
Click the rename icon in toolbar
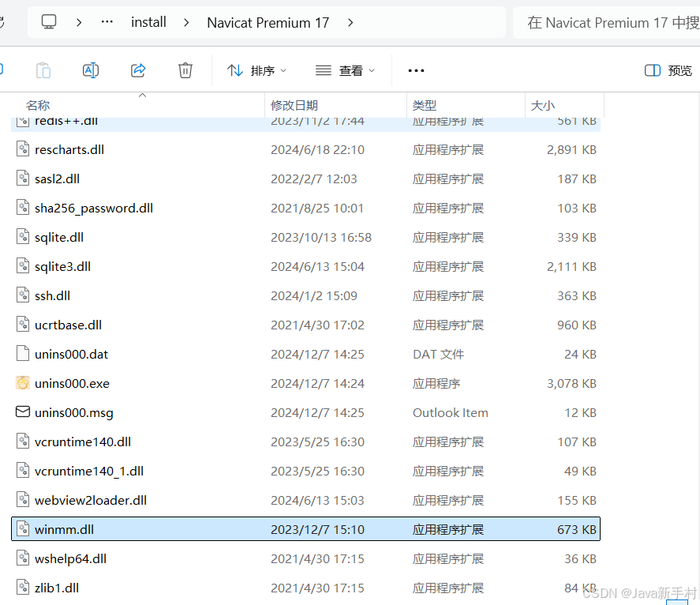coord(91,70)
